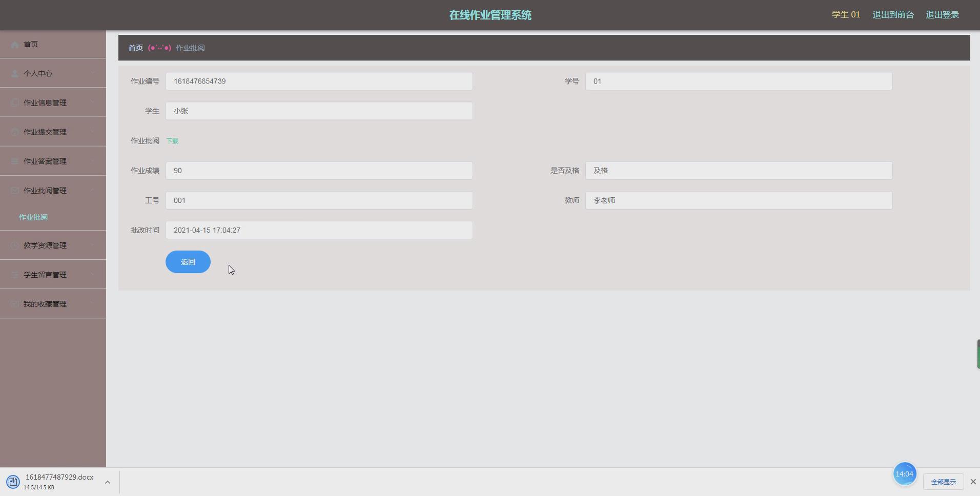Expand the 个人中心 section
This screenshot has width=980, height=496.
point(92,73)
